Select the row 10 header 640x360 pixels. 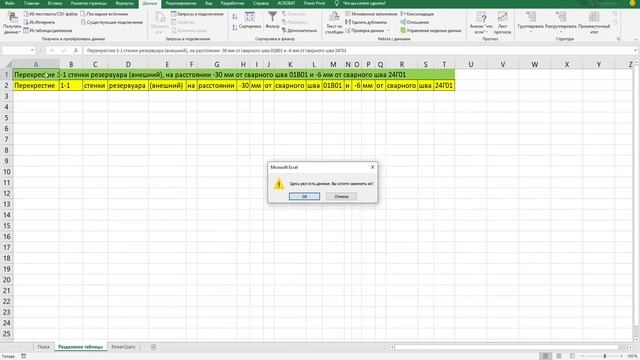coord(7,172)
